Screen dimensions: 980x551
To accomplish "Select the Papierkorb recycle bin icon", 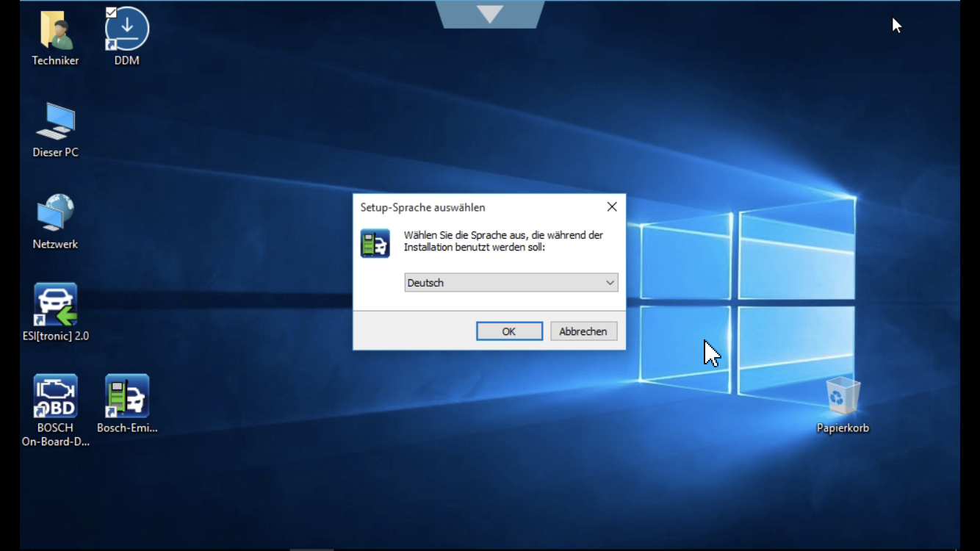I will coord(843,396).
